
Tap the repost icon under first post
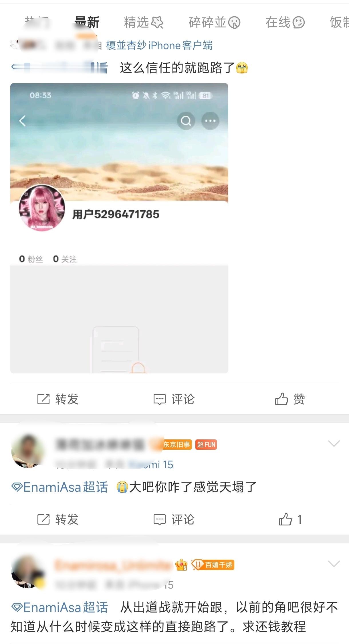[58, 399]
